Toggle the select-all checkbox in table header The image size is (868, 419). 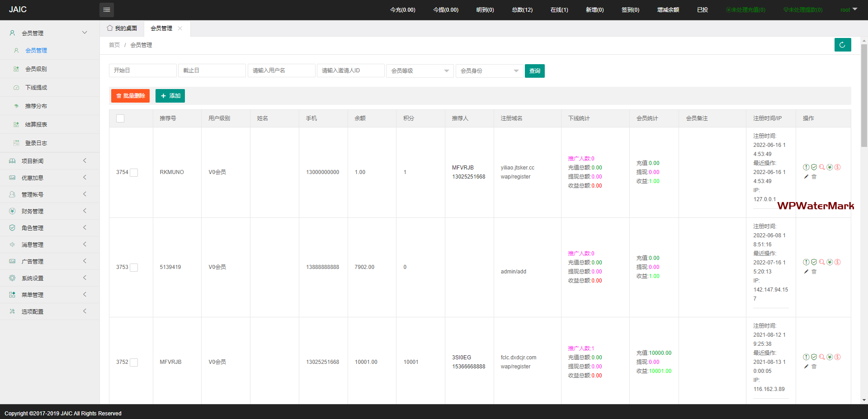tap(120, 118)
